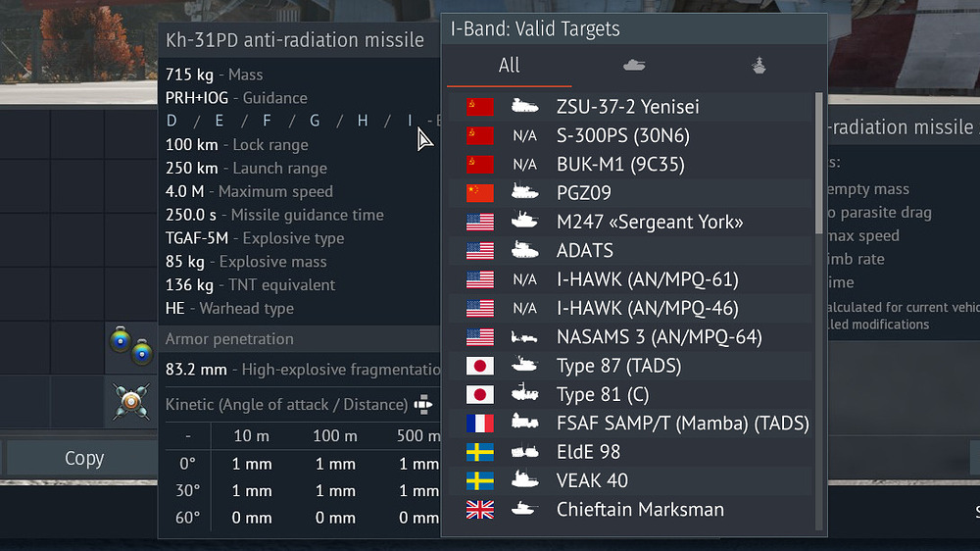Click the VEAK 40 entry

(x=630, y=481)
